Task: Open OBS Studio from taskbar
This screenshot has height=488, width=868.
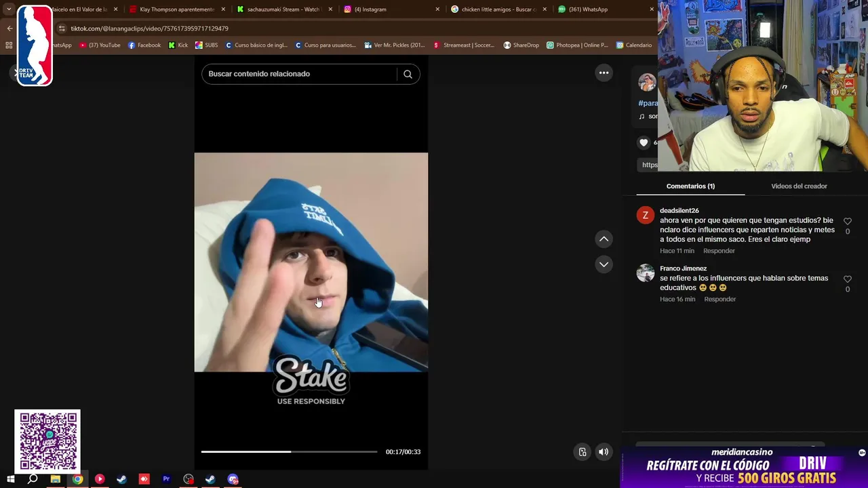Action: coord(189,479)
